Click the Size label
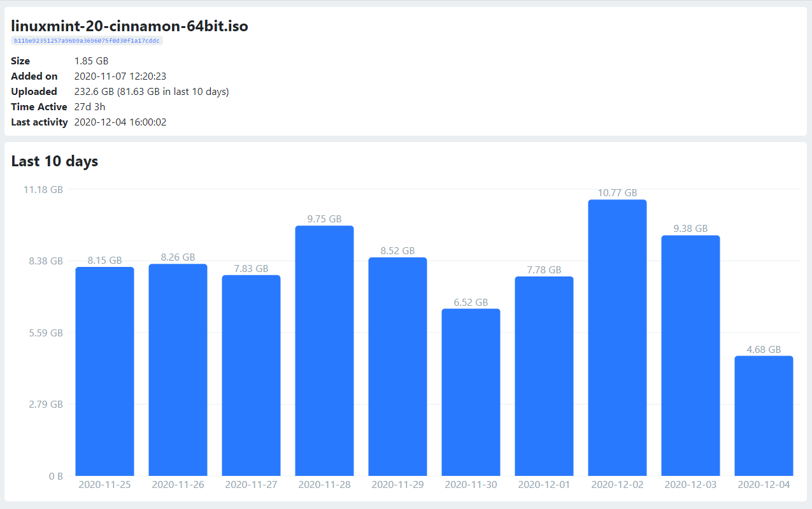 click(20, 61)
